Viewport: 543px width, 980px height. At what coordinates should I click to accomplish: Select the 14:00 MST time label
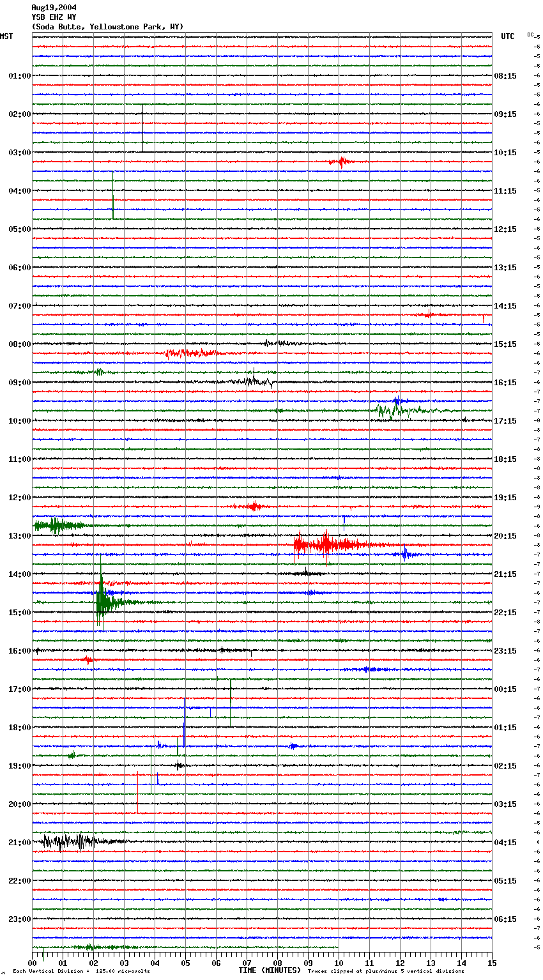20,574
